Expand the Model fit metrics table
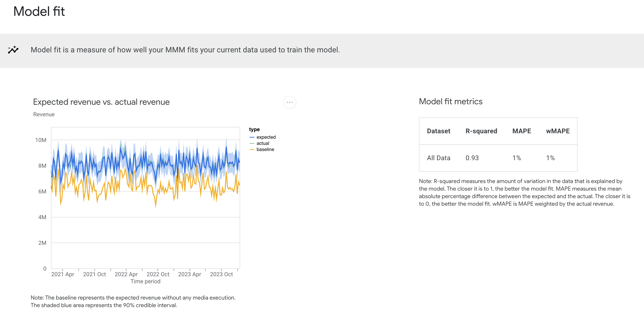 click(498, 145)
